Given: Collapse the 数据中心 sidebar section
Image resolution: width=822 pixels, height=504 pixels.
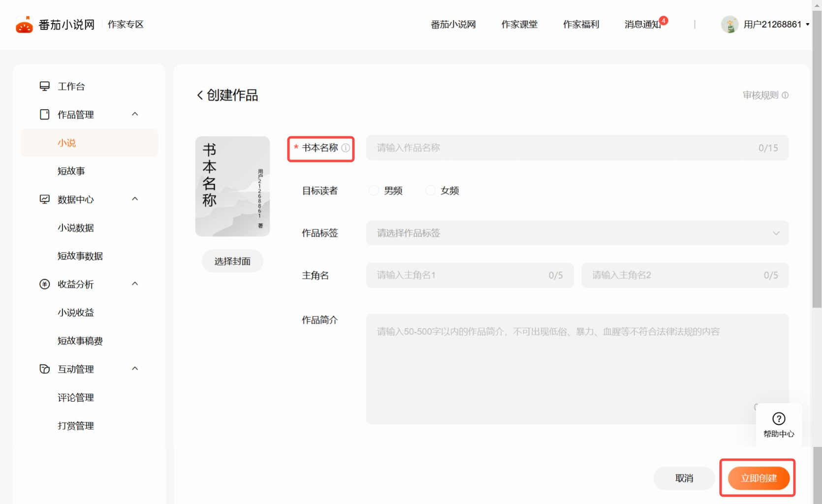Looking at the screenshot, I should [x=135, y=199].
